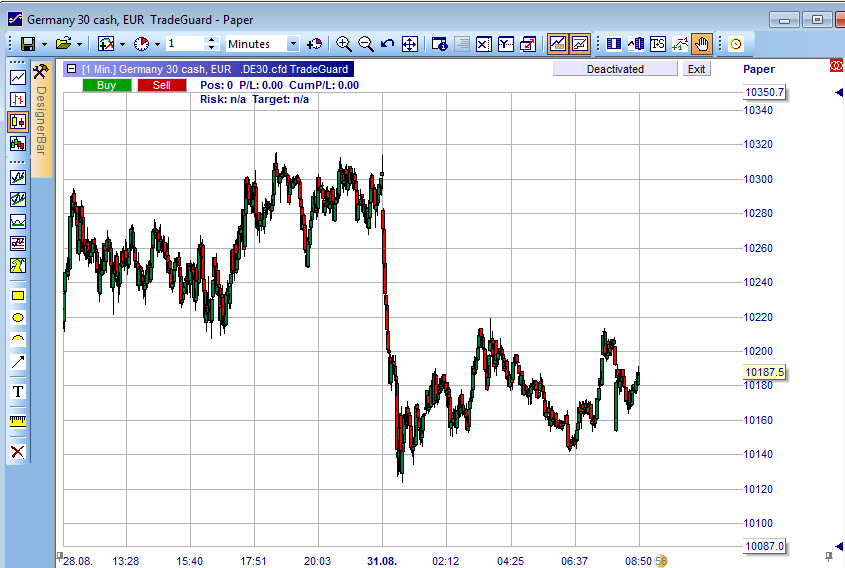The image size is (845, 568).
Task: Click the red X delete drawings tool
Action: point(18,452)
